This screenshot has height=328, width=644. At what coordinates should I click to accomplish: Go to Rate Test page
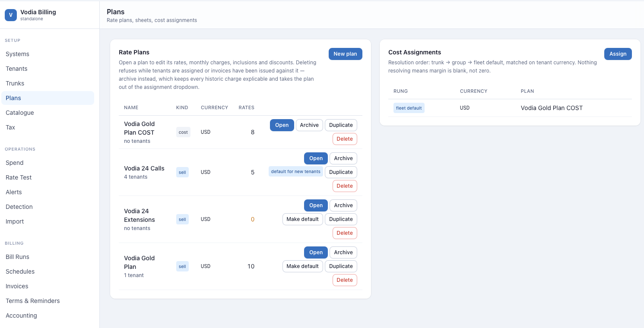coord(48,177)
